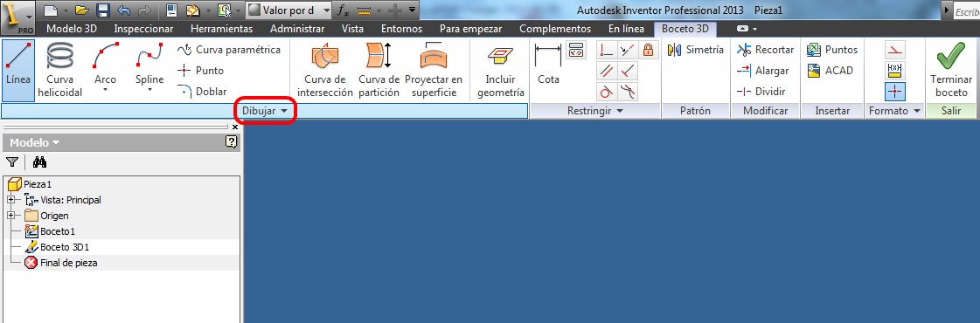Open quick access toolbar customize arrow
980x323 pixels.
[x=412, y=10]
